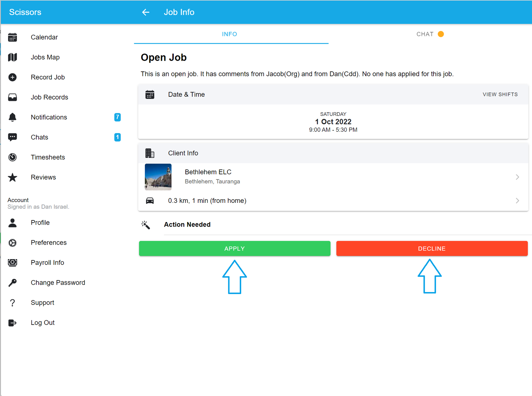Image resolution: width=532 pixels, height=396 pixels.
Task: Click the Change Password key icon
Action: coord(12,283)
